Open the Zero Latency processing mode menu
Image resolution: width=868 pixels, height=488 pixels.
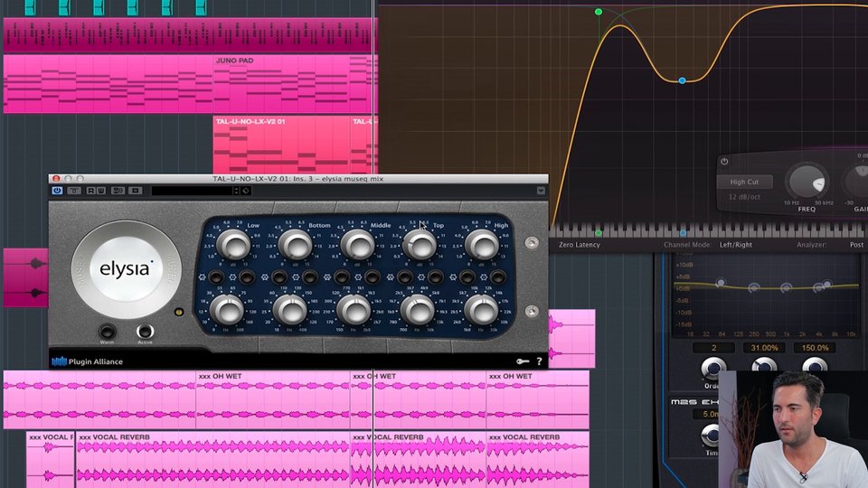point(579,245)
